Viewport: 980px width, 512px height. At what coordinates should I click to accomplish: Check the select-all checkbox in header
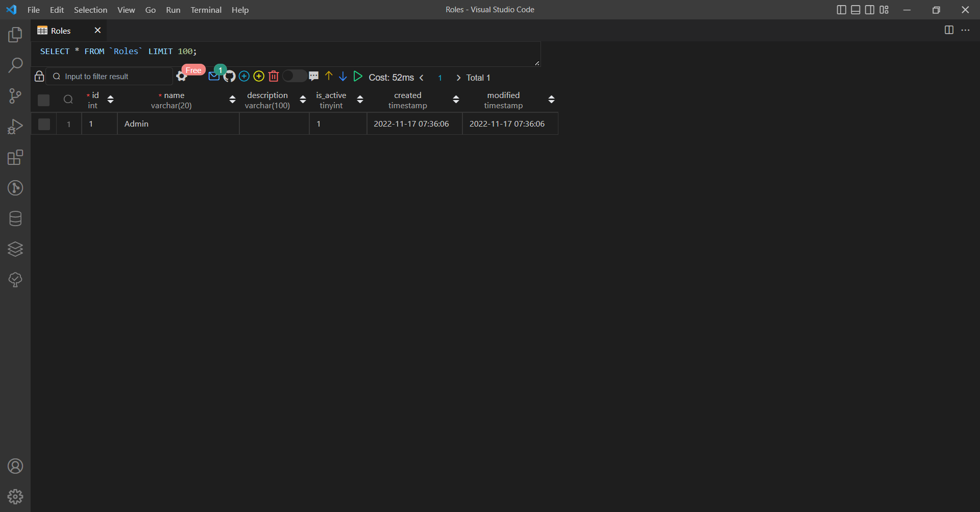coord(44,100)
